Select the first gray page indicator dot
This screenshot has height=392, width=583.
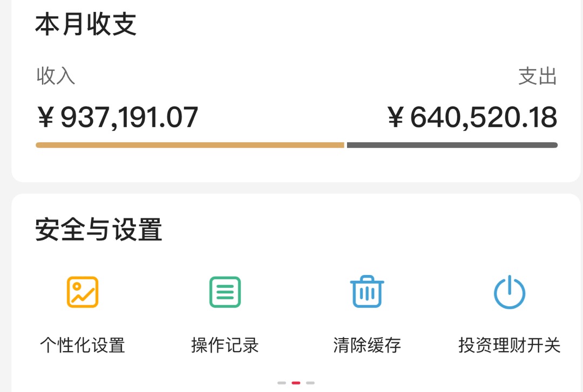click(282, 383)
